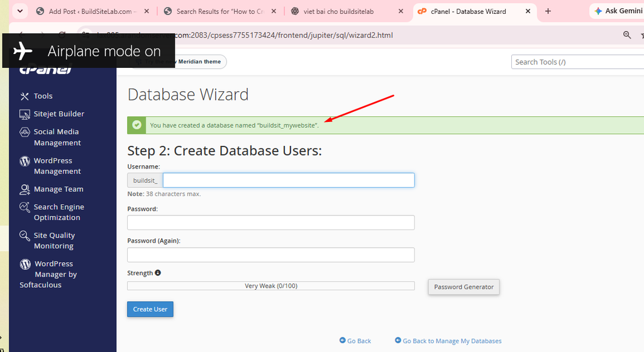644x352 pixels.
Task: Click the Ask Gemini sparkle icon
Action: pyautogui.click(x=598, y=11)
